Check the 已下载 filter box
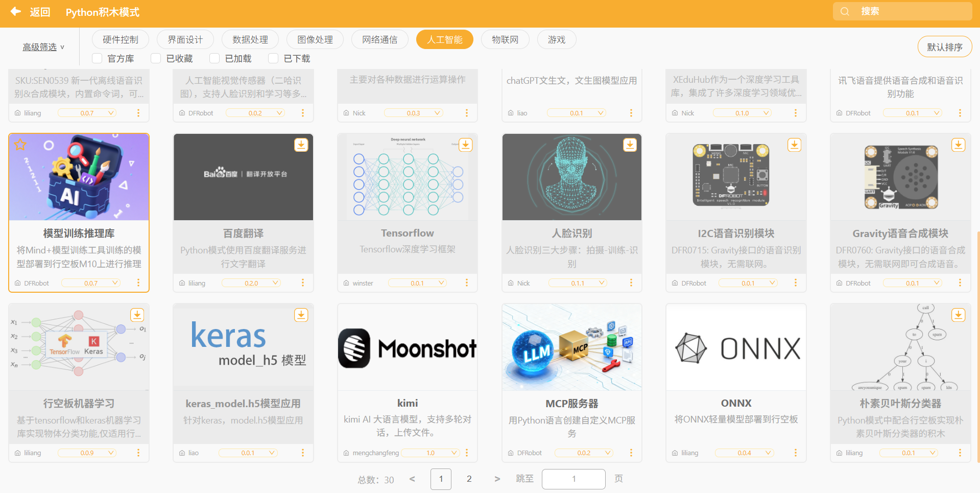980x493 pixels. [273, 58]
